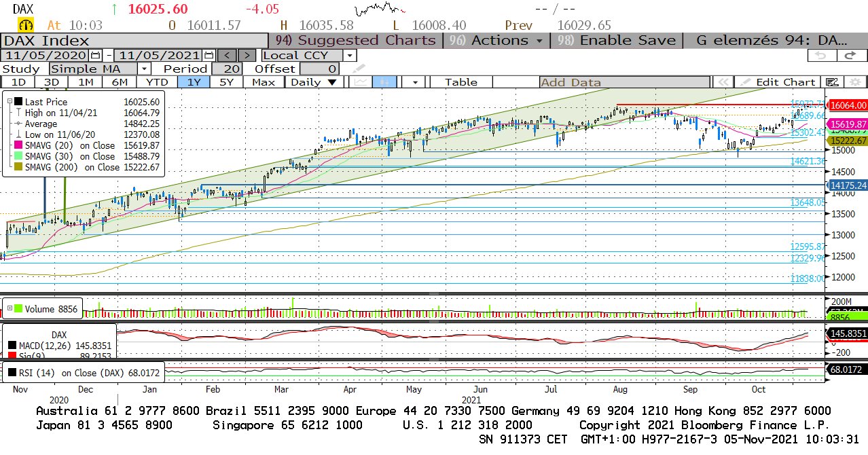
Task: Click the 13648.05 level label
Action: click(808, 202)
